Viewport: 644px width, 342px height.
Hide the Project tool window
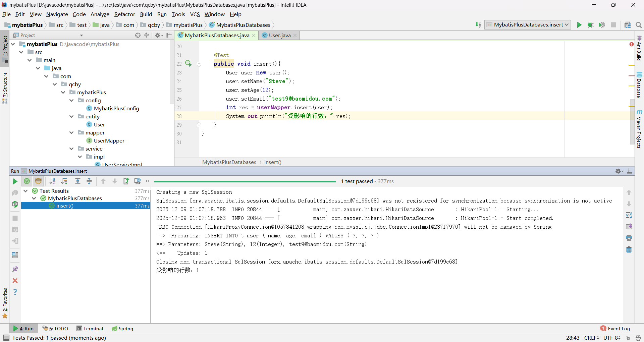169,35
